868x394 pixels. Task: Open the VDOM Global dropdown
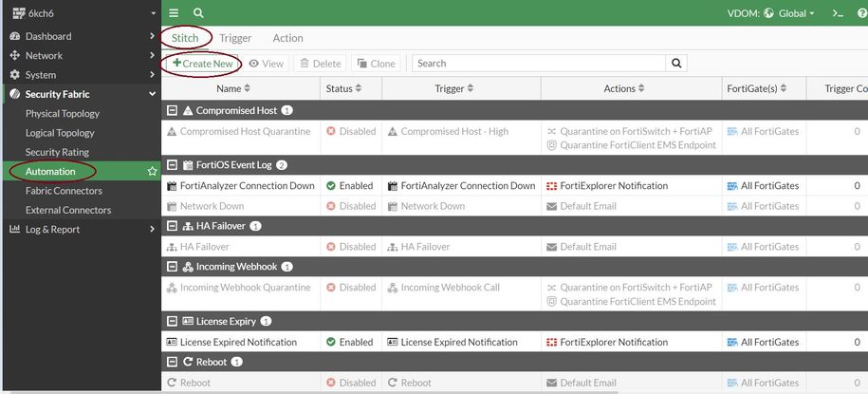pos(796,13)
